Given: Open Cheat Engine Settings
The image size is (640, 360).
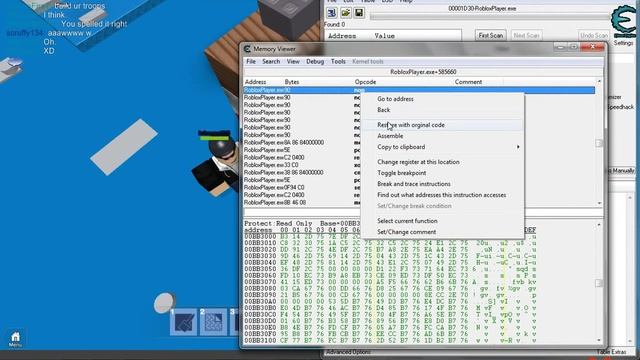Looking at the screenshot, I should point(623,43).
